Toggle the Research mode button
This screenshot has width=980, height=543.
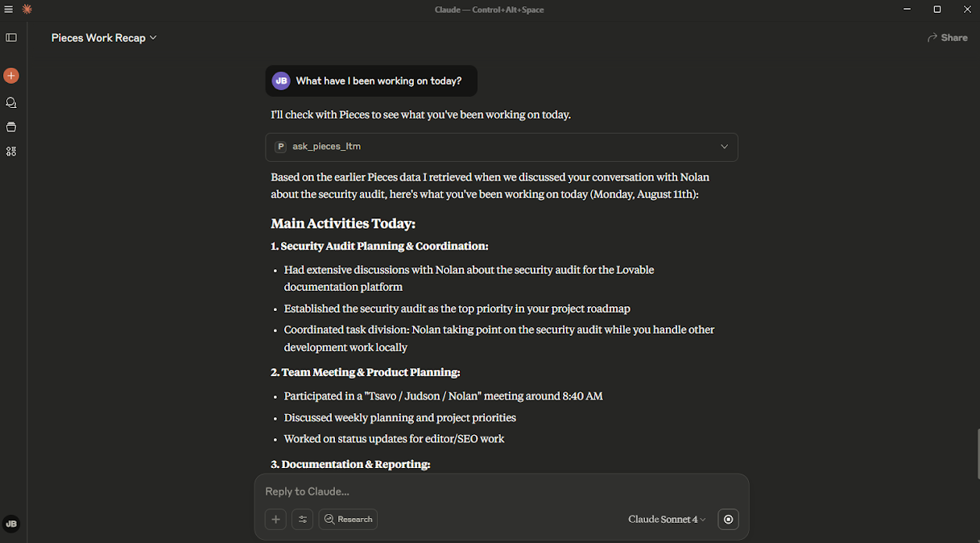348,520
